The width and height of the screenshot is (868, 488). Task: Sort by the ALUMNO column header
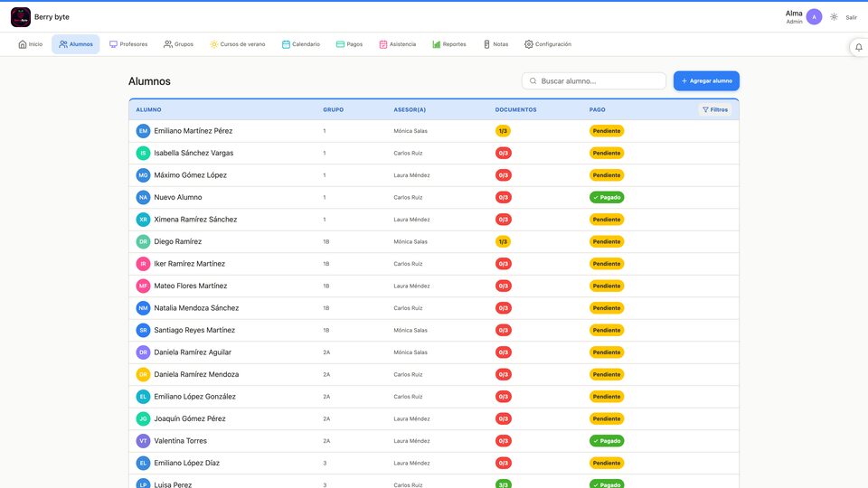pos(149,109)
